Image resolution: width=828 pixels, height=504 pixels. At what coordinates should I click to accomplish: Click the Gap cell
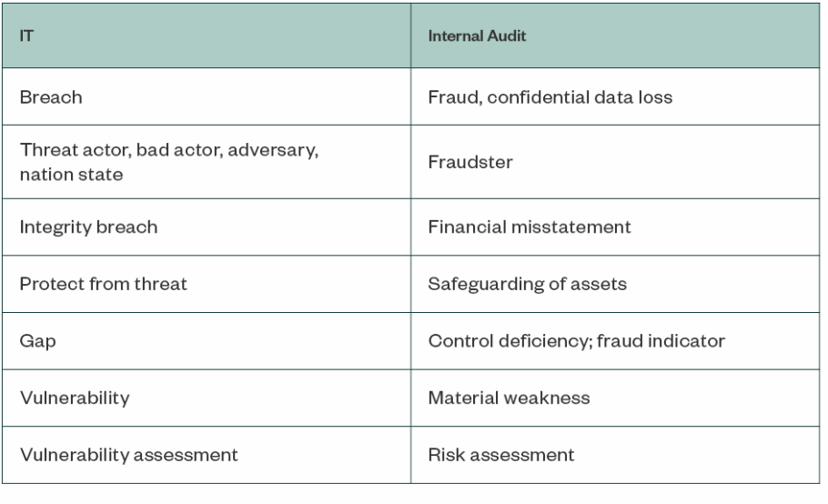[x=35, y=341]
